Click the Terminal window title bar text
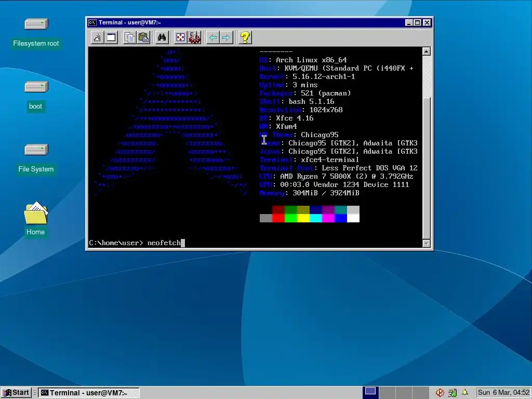Screen dimensions: 532x399 pyautogui.click(x=129, y=23)
